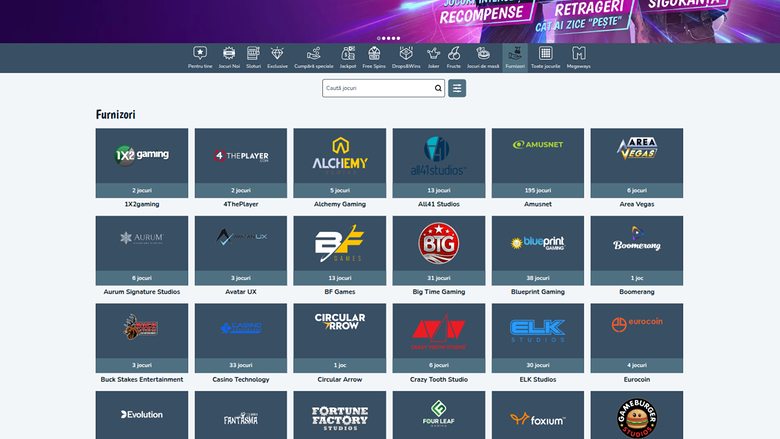Select the Free Spins icon
The image size is (780, 439).
tap(374, 54)
